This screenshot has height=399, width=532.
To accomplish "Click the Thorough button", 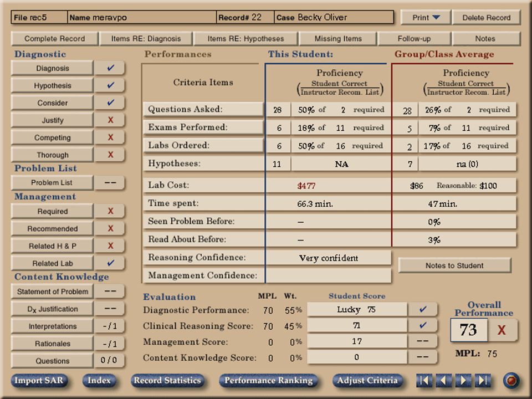I will click(x=52, y=155).
